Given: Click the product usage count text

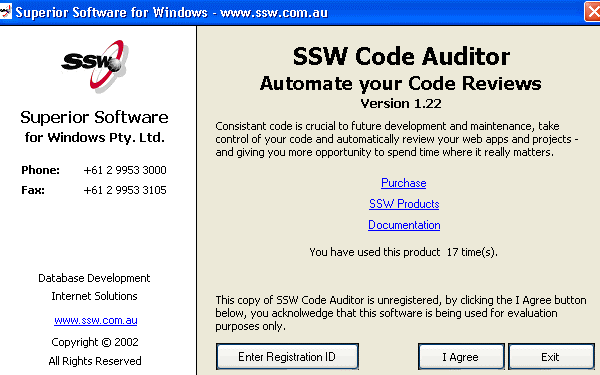Looking at the screenshot, I should 403,252.
